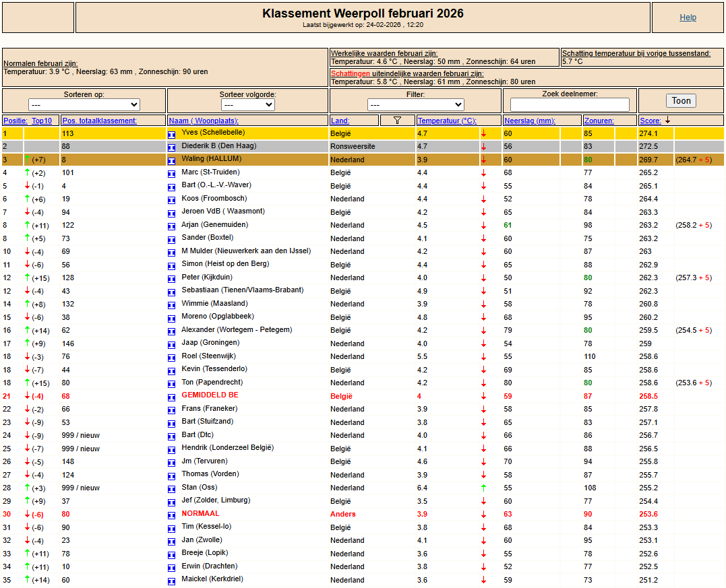
Task: Click the red Schattingen link
Action: tap(350, 73)
